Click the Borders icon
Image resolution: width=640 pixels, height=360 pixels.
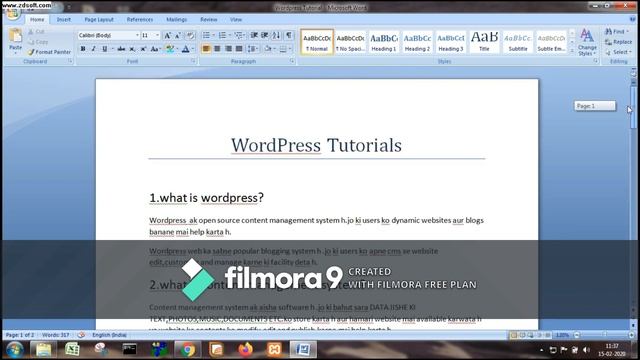(x=283, y=49)
